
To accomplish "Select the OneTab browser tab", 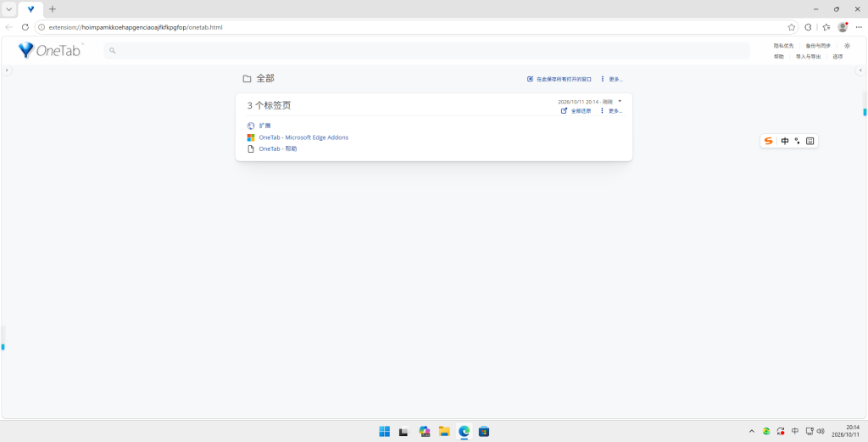I will pyautogui.click(x=31, y=9).
